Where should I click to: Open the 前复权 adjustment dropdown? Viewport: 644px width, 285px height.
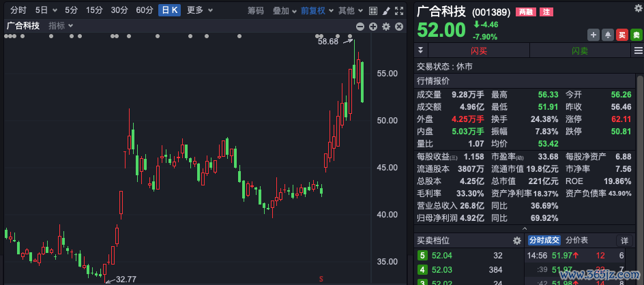[x=317, y=11]
